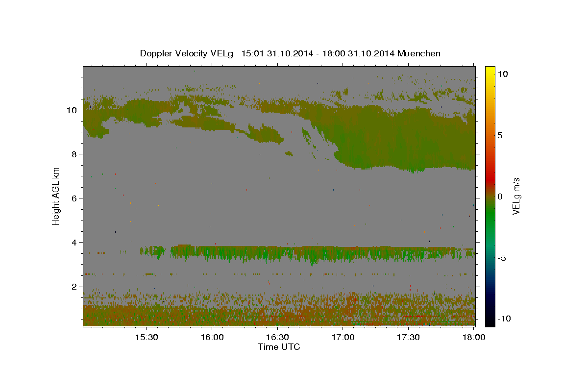Click the '15:30' time tick label
The height and width of the screenshot is (392, 588).
[146, 338]
